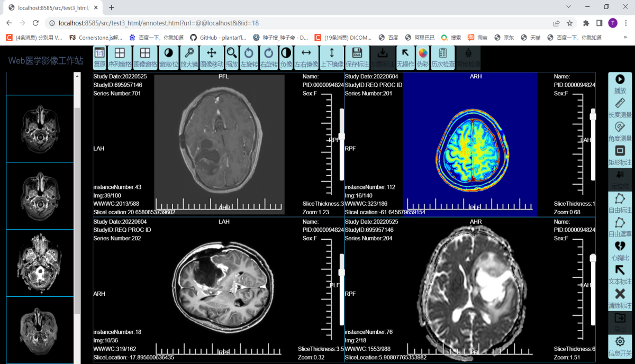635x364 pixels.
Task: Click the 导出 export icon
Action: coord(620,323)
